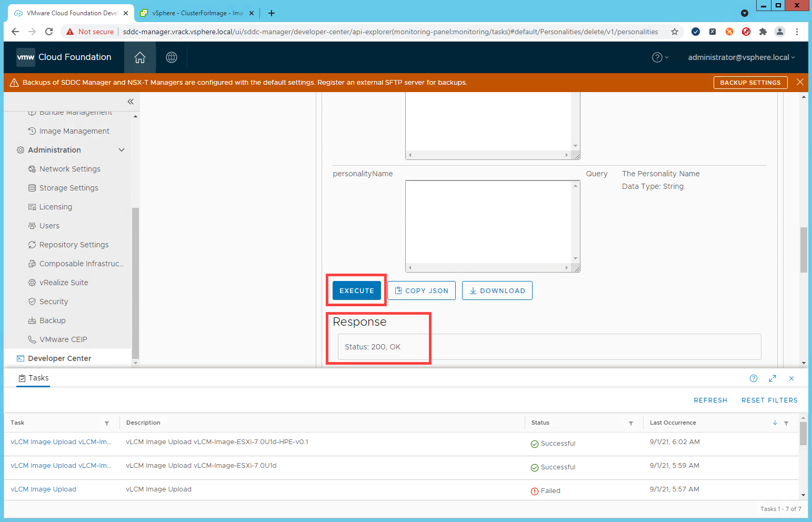Open Repository Settings
This screenshot has height=522, width=812.
[x=74, y=245]
